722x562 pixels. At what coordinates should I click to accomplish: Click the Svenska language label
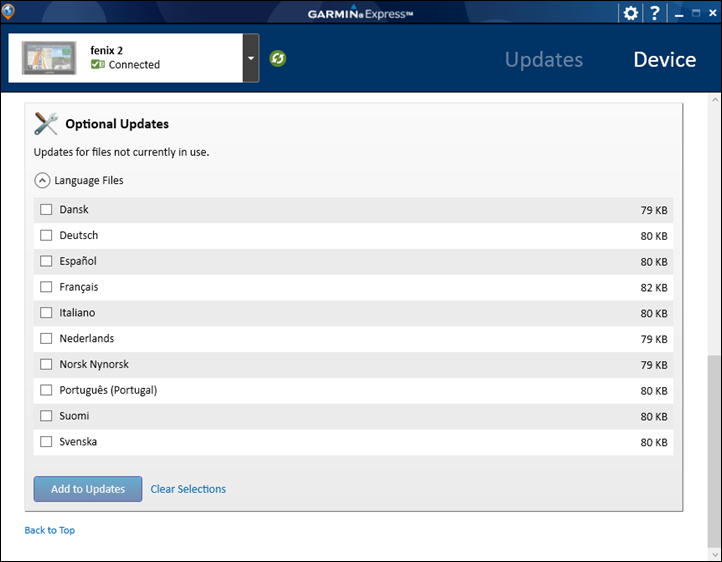pos(78,442)
